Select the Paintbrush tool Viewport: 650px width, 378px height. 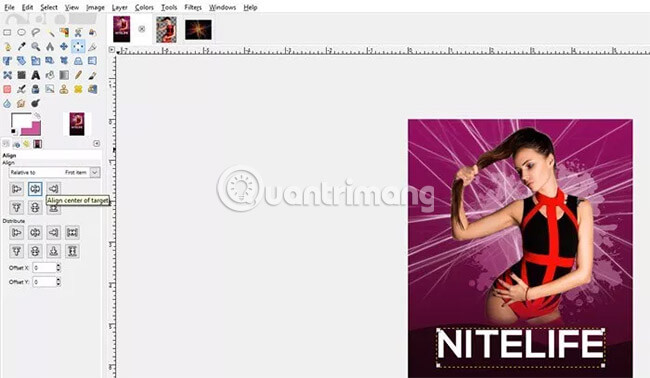[92, 75]
